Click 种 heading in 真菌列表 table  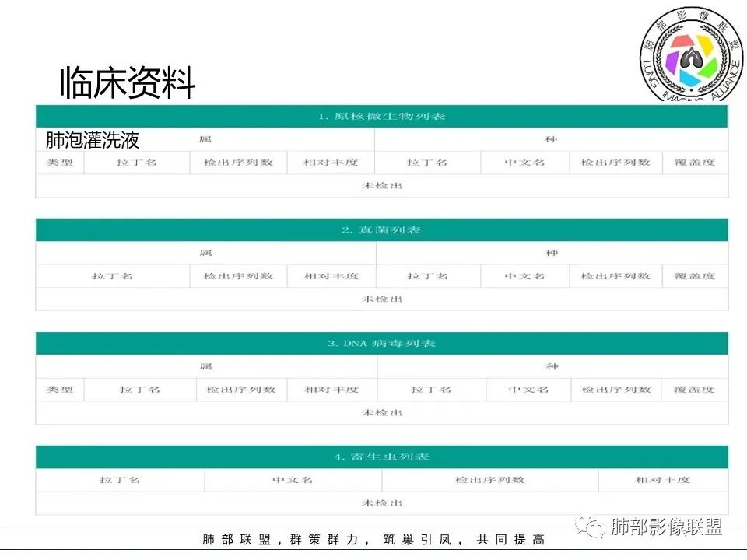[x=552, y=252]
